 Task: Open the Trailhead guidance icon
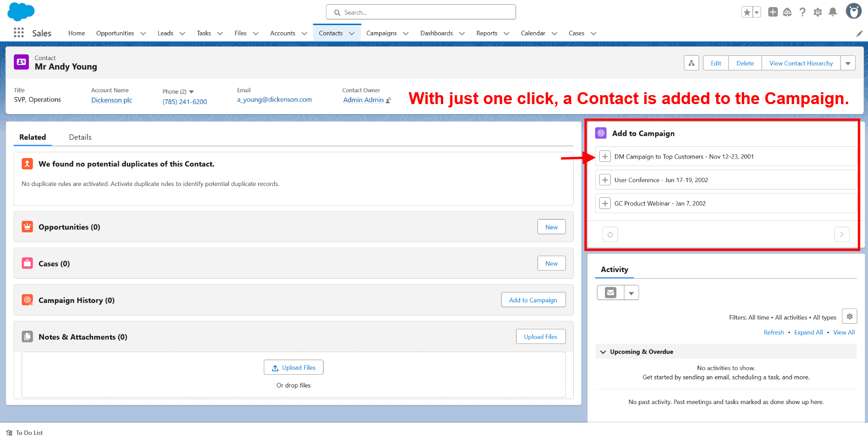tap(788, 12)
